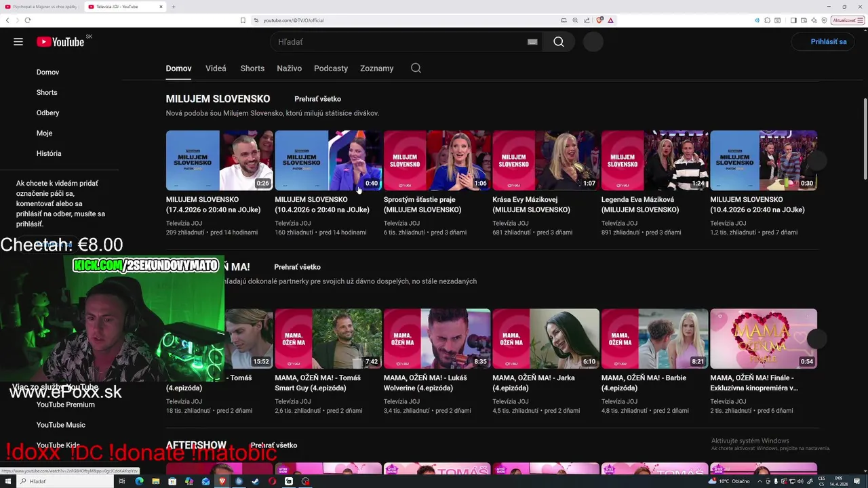Image resolution: width=868 pixels, height=488 pixels.
Task: Open Task View in the taskbar
Action: point(122,481)
